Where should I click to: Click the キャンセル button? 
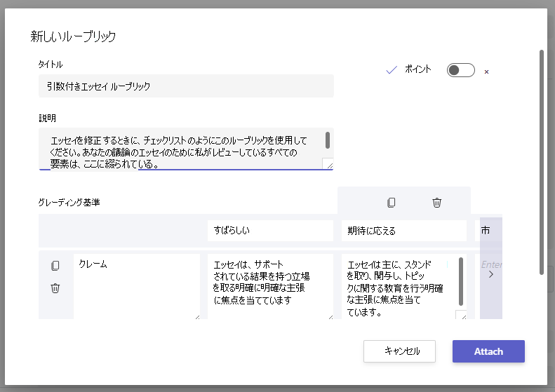pyautogui.click(x=399, y=351)
